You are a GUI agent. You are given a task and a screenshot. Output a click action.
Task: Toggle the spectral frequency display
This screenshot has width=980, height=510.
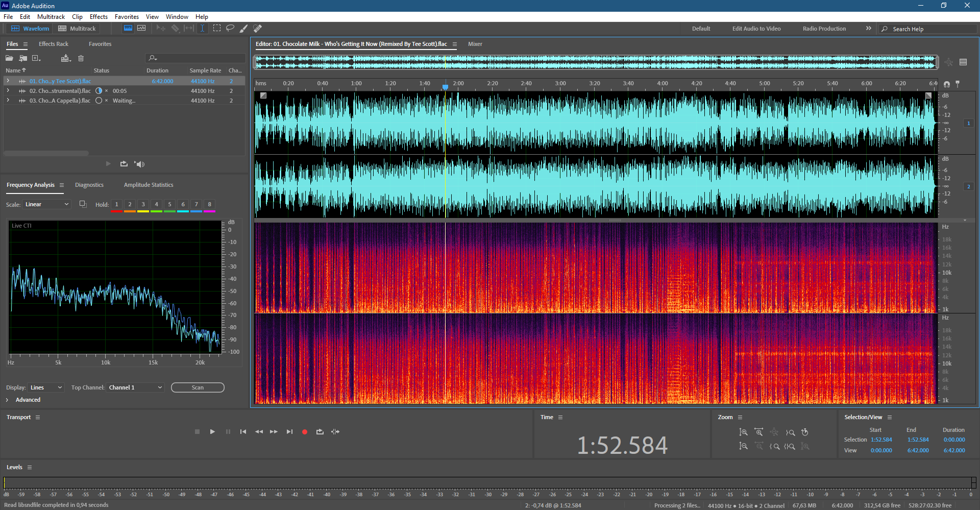(x=128, y=28)
